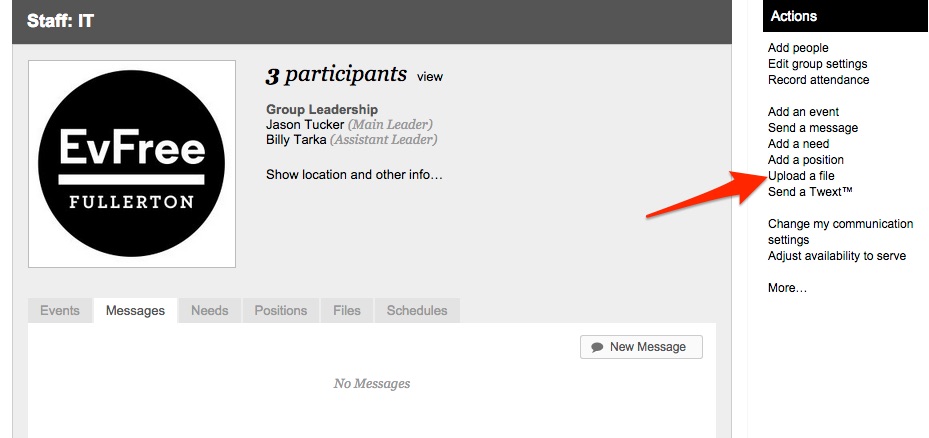Click Send a message action
Screen dimensions: 929x438
812,128
